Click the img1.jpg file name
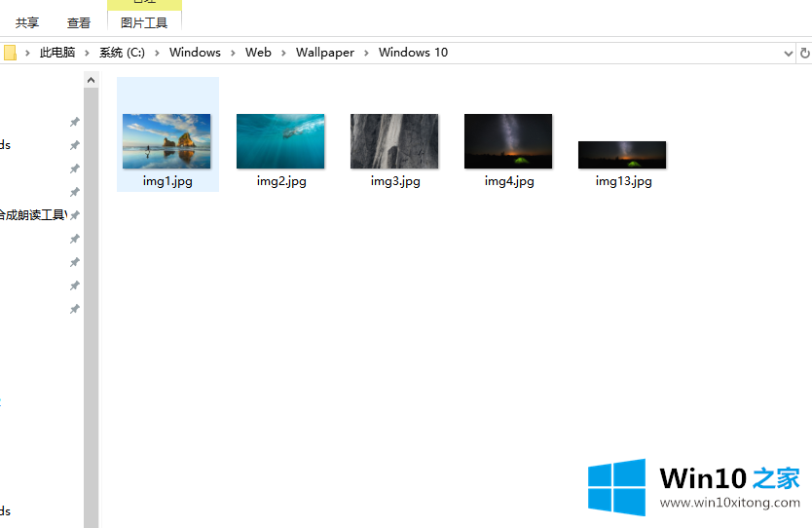Image resolution: width=812 pixels, height=528 pixels. [167, 181]
